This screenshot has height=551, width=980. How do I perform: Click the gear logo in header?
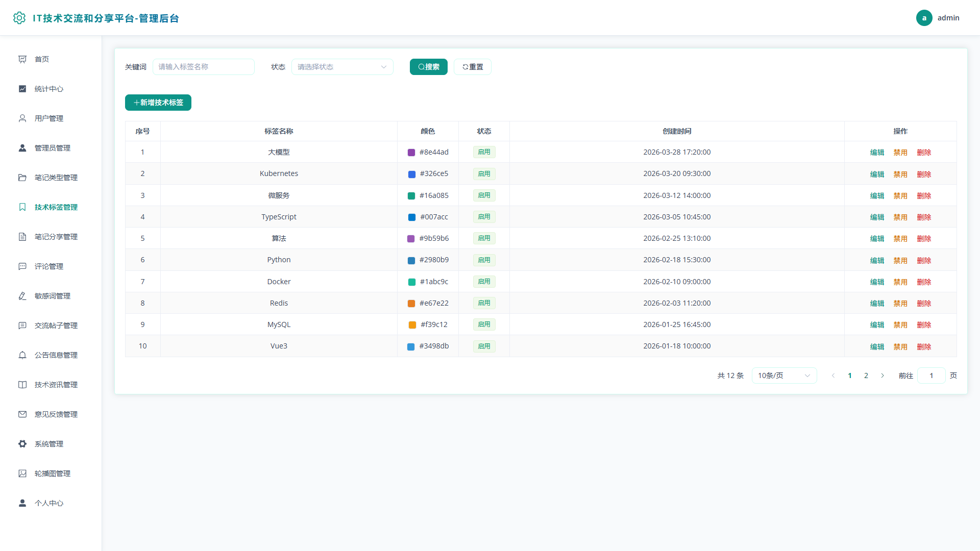point(19,18)
